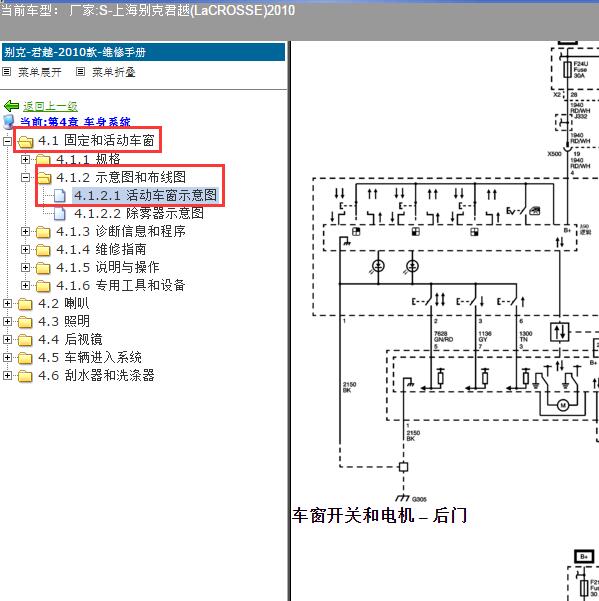Expand the 4.1.4 维修指南 node
Viewport: 599px width, 601px height.
tap(25, 250)
